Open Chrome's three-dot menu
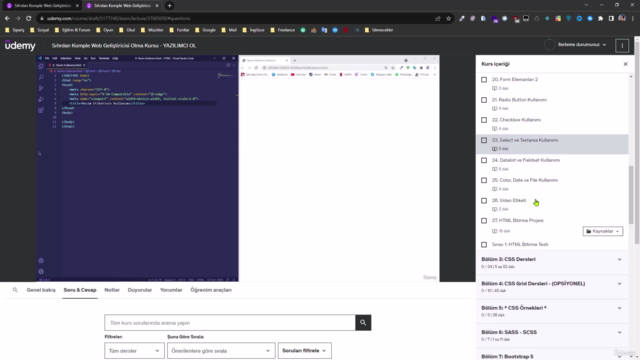The image size is (640, 360). click(x=633, y=18)
